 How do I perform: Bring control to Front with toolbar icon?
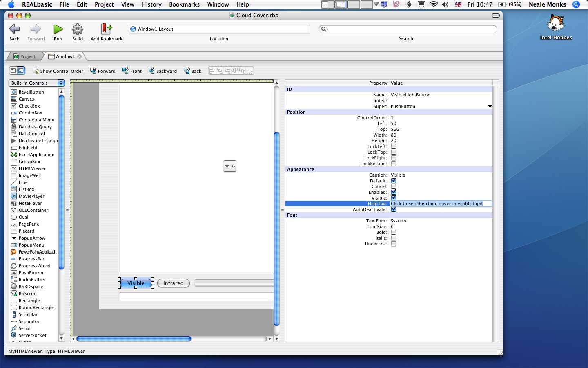126,71
